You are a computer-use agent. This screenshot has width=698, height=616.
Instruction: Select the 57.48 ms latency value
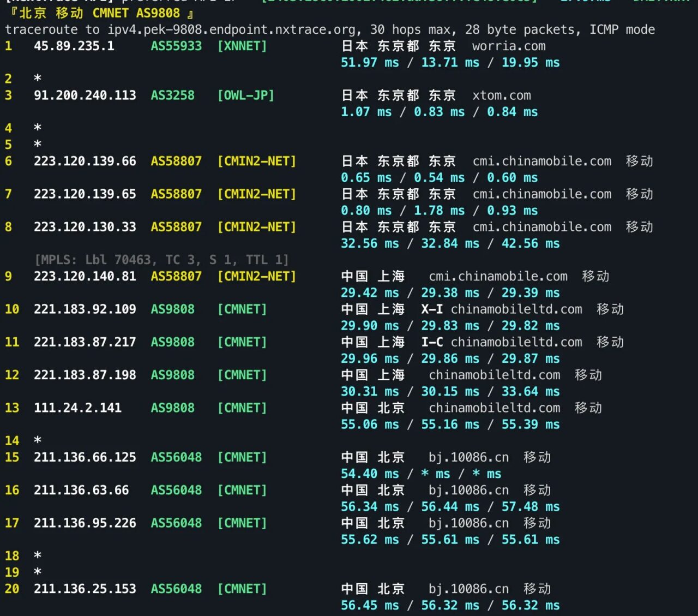pos(531,507)
